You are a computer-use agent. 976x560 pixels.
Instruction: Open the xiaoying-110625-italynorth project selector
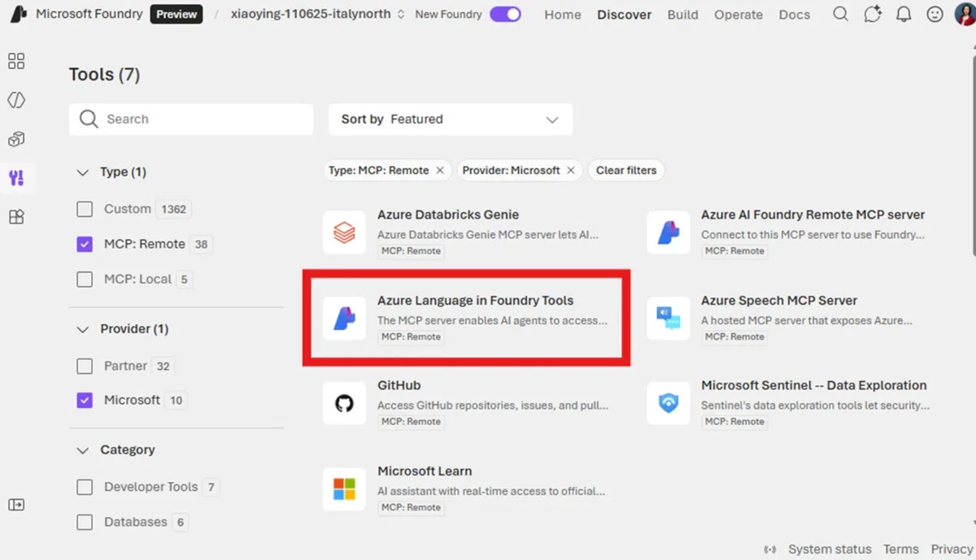tap(318, 14)
